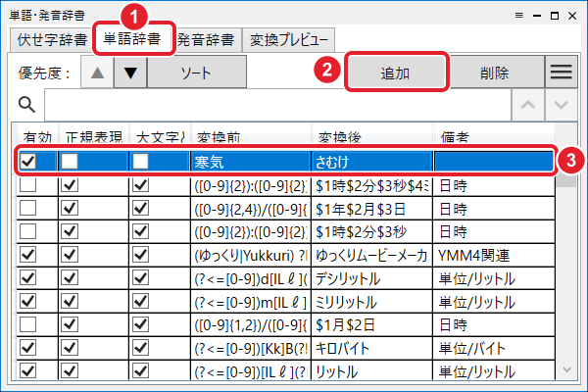Uncheck 大文字 checkbox for the ミリリットル row
This screenshot has width=588, height=392.
[x=140, y=301]
